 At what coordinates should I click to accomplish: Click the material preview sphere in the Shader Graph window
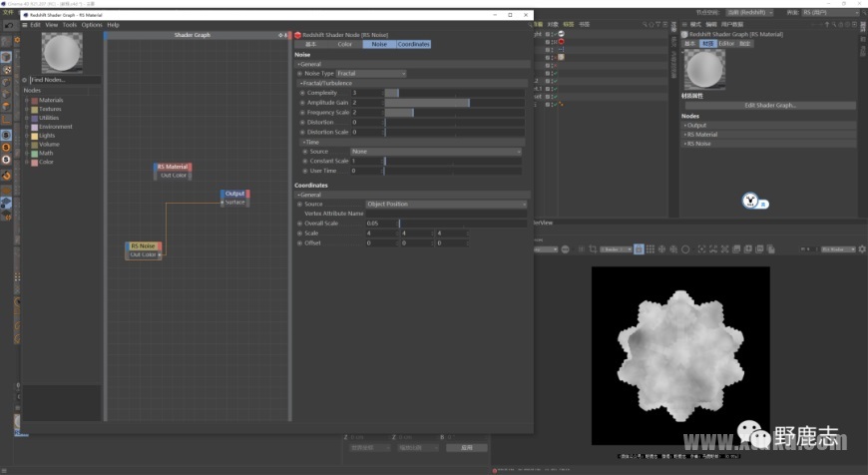click(x=62, y=53)
